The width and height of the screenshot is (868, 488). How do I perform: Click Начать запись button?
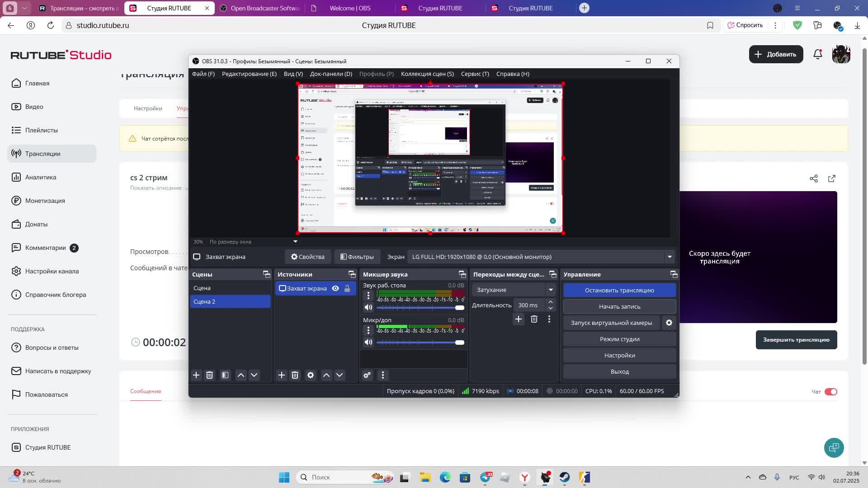[619, 306]
